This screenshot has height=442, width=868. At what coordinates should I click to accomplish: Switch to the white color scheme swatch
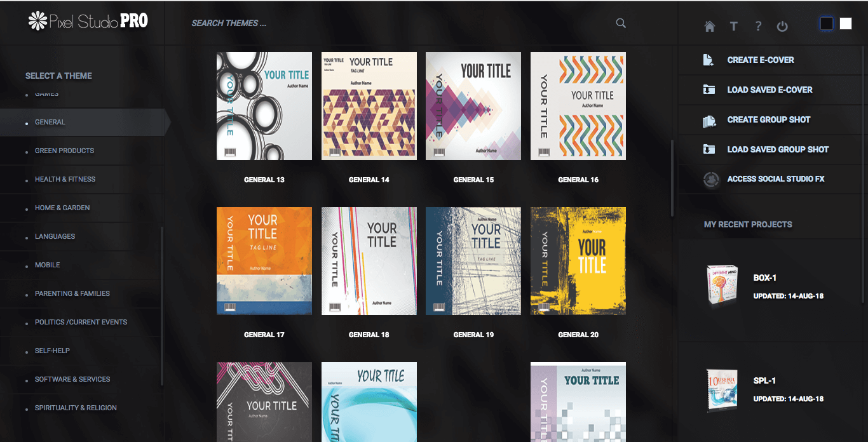coord(846,23)
